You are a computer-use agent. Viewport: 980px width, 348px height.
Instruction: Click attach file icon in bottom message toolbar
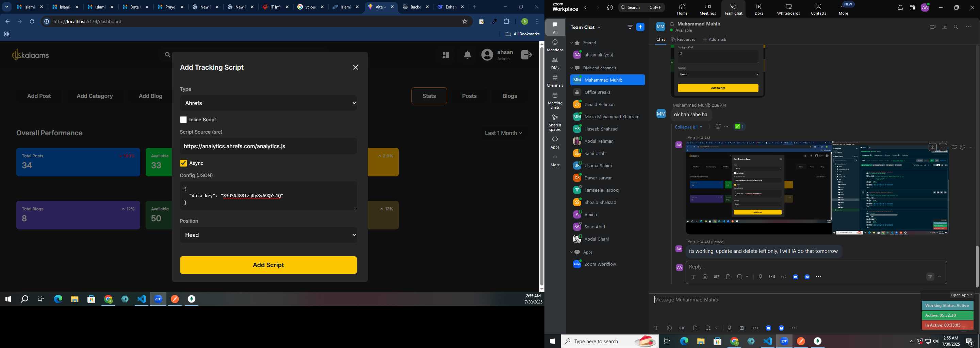pyautogui.click(x=696, y=328)
